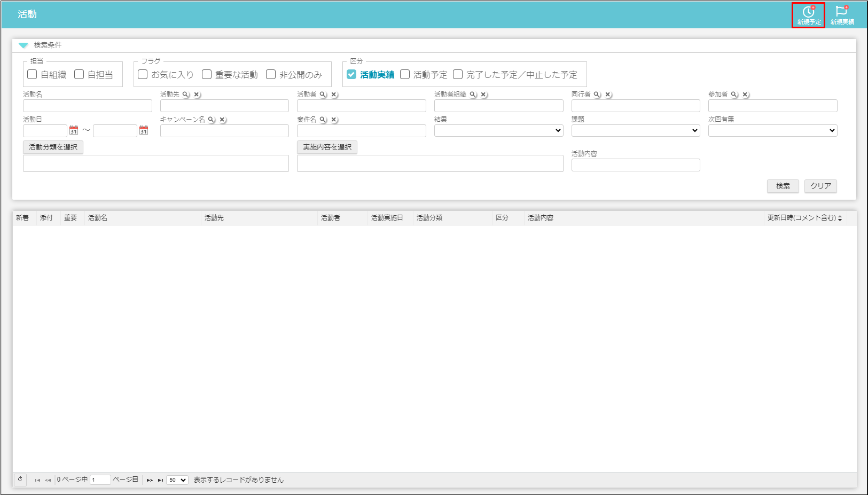Open the lookup magnifier beside キャンペーン名
The image size is (868, 495).
coord(211,120)
